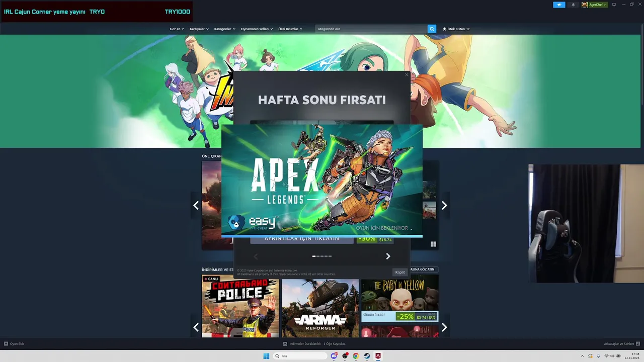Open Arma Reforger game tile
The height and width of the screenshot is (362, 644).
pos(320,308)
